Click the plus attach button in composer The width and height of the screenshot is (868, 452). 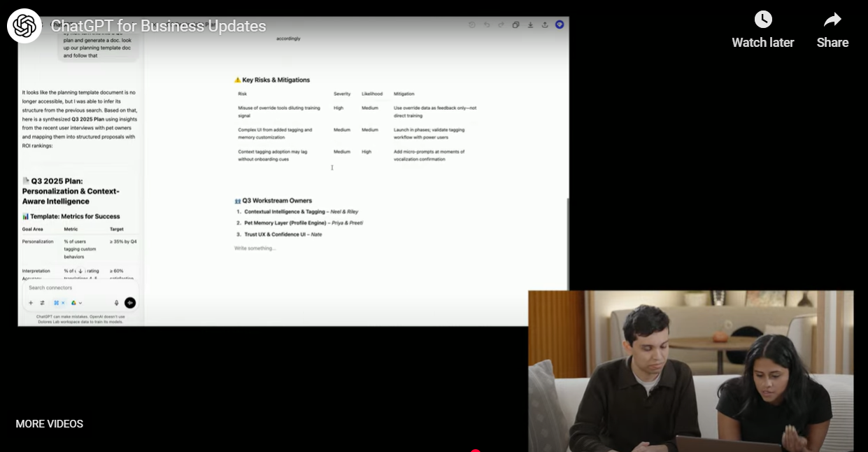(31, 303)
